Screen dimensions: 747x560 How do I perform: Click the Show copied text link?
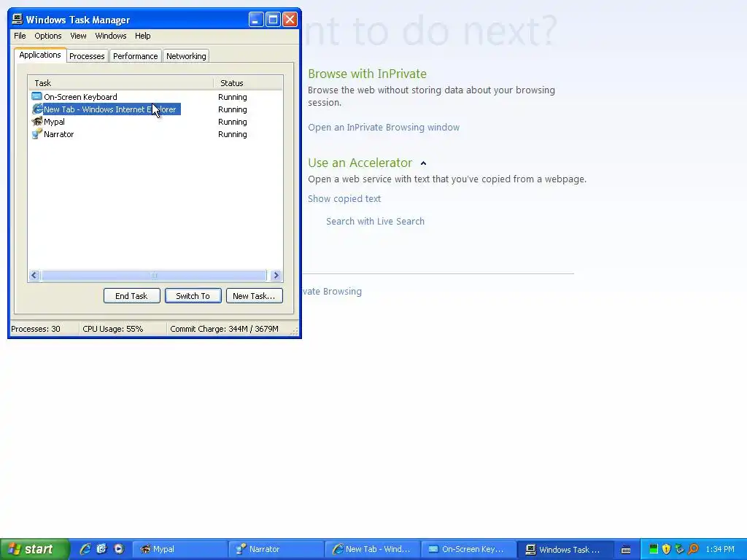tap(344, 198)
